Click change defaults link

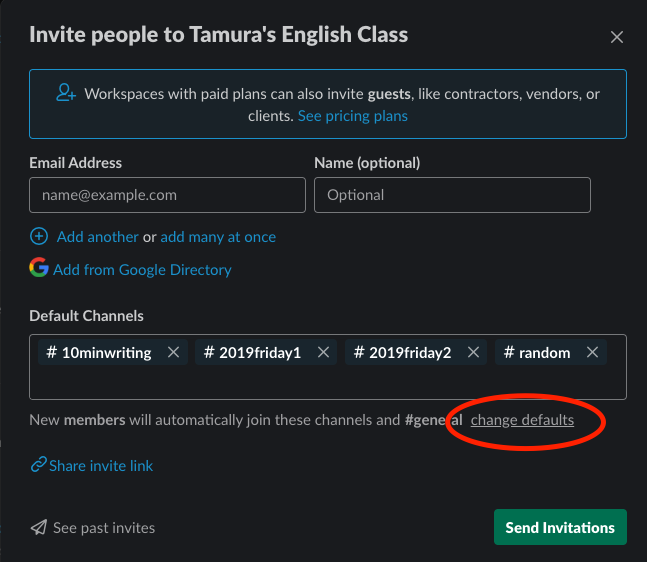tap(522, 420)
